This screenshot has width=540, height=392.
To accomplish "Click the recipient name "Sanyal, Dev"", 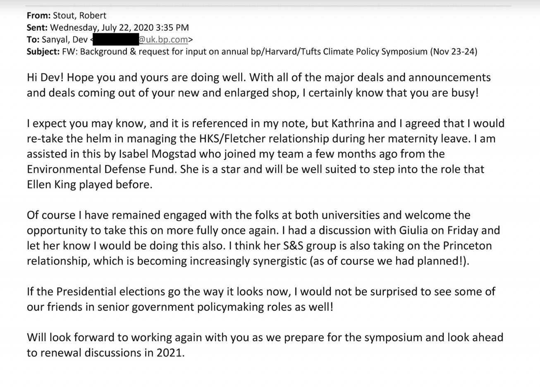I will 65,40.
